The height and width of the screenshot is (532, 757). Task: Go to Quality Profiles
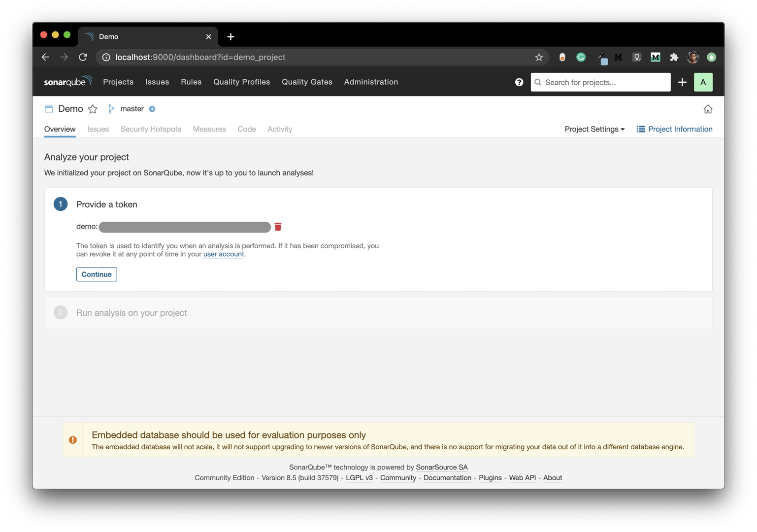pyautogui.click(x=241, y=82)
